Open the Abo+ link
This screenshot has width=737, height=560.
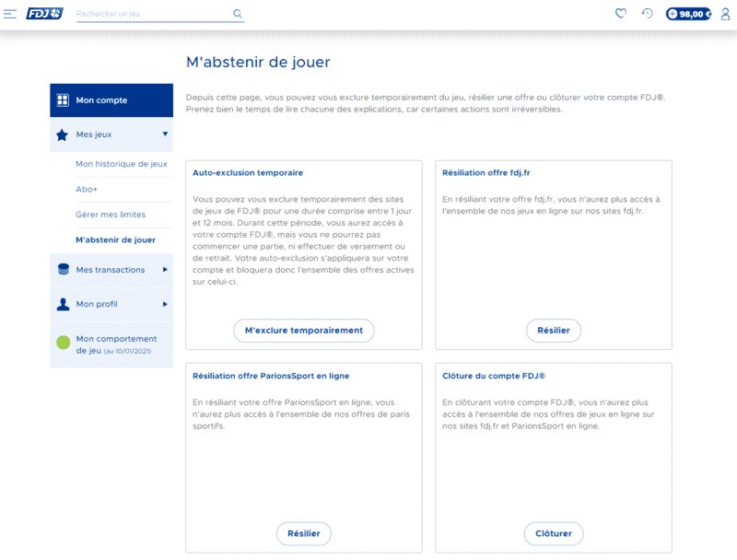[87, 190]
